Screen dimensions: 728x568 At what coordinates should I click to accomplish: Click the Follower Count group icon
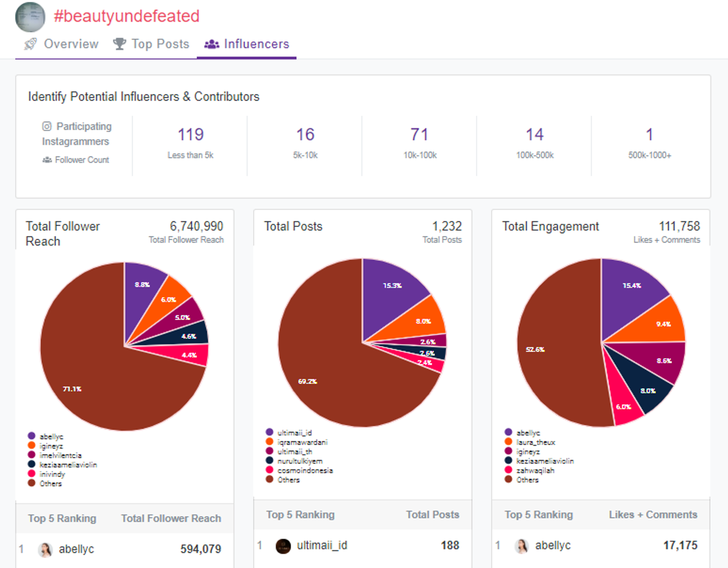click(47, 160)
